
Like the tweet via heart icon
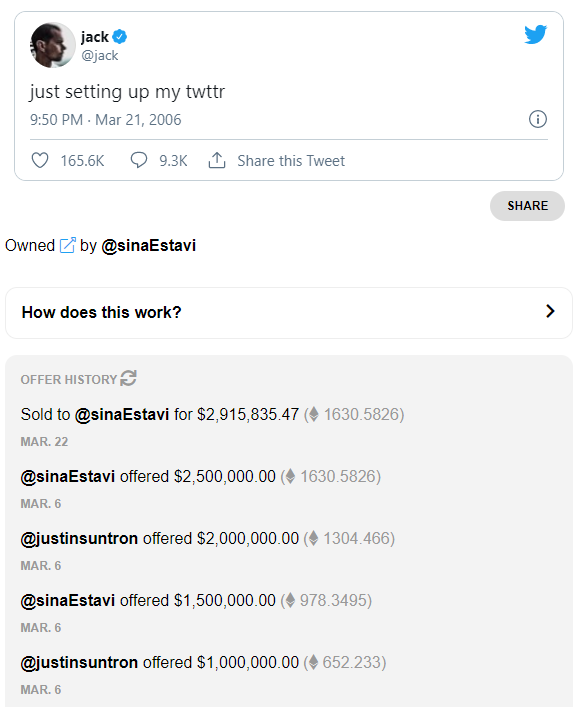[40, 160]
